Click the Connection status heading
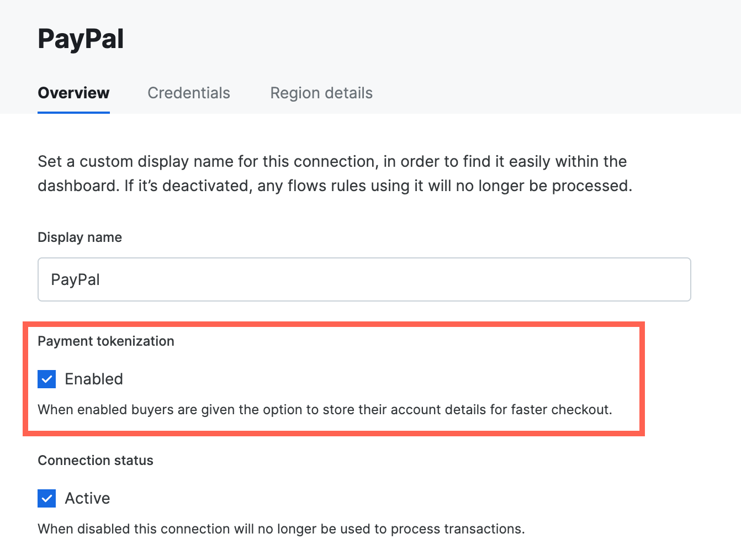Screen dimensions: 741x560 (95, 460)
